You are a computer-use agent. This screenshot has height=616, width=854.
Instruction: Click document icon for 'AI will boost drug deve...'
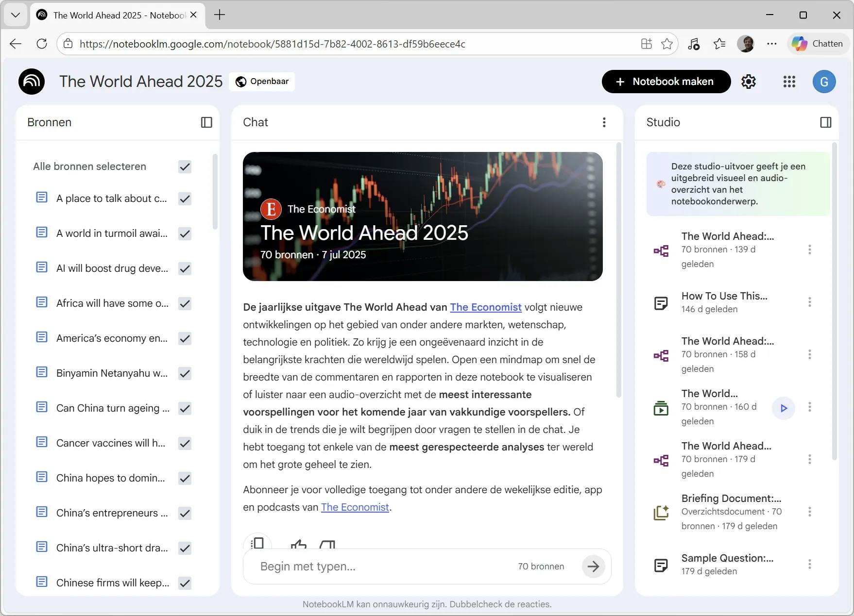[42, 267]
